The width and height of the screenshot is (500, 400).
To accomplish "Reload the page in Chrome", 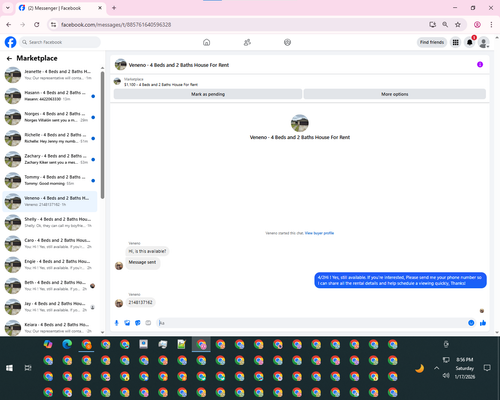I will [37, 25].
